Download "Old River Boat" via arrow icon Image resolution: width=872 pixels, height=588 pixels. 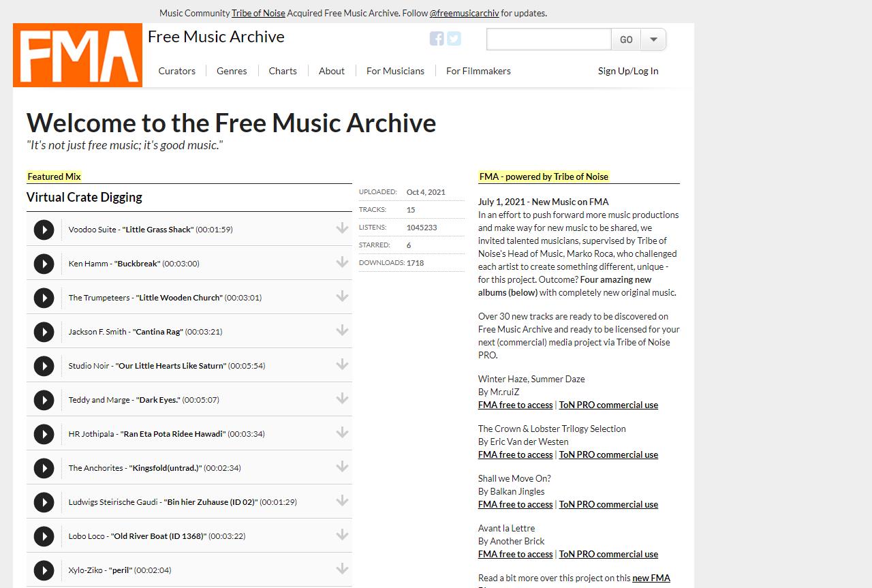tap(342, 535)
